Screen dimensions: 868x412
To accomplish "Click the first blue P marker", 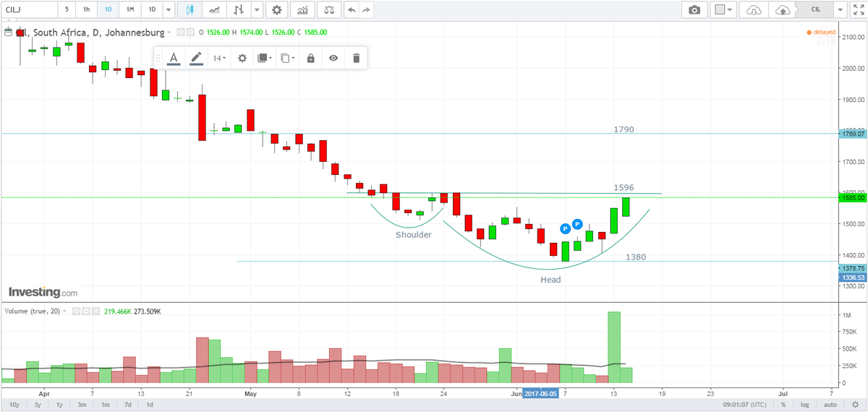I will 566,228.
